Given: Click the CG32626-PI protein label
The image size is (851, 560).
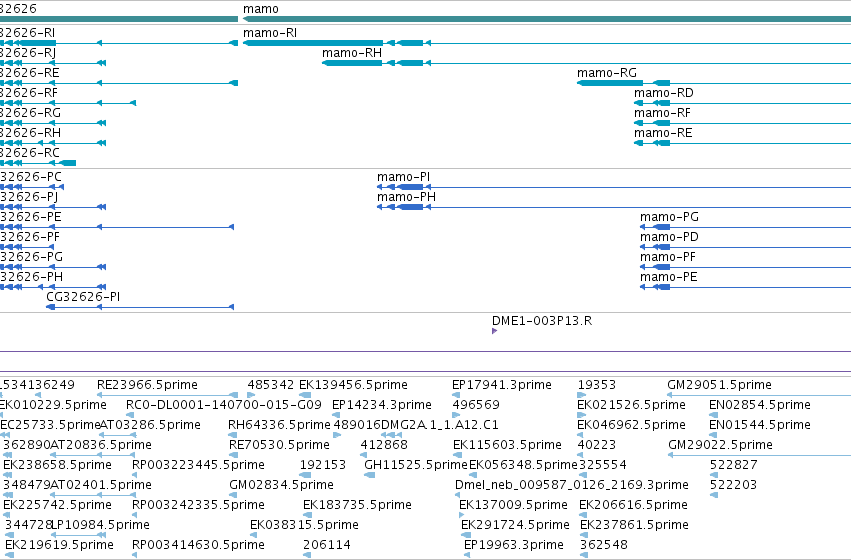Looking at the screenshot, I should [83, 297].
